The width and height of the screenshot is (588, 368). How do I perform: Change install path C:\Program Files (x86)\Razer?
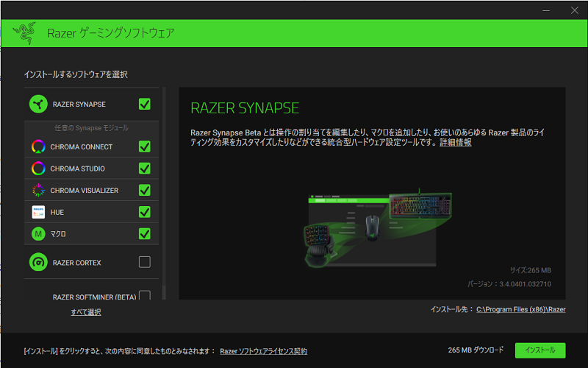click(521, 309)
